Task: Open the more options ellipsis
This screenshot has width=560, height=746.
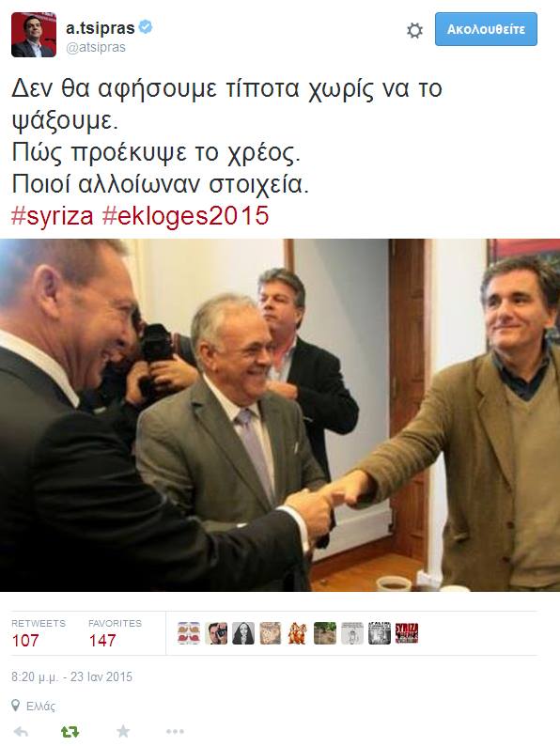Action: (175, 731)
